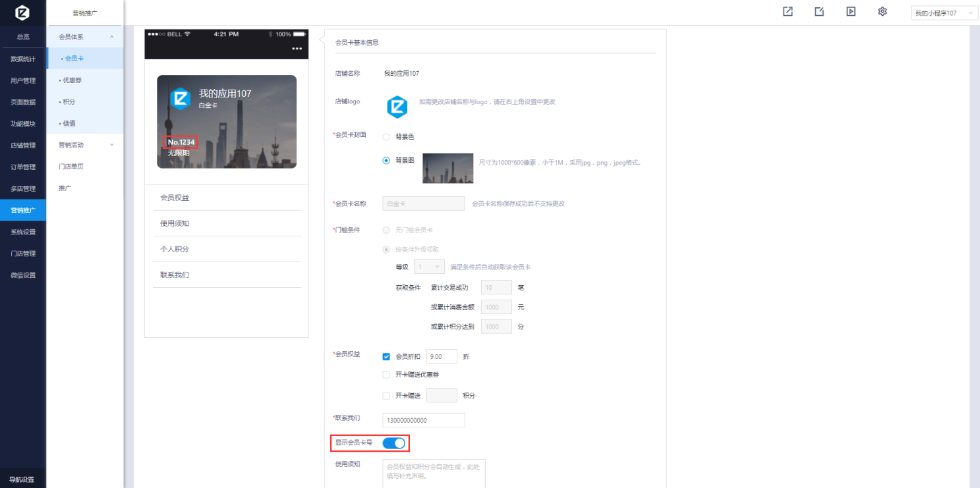Open the 我的小程序107 dropdown

[x=944, y=13]
